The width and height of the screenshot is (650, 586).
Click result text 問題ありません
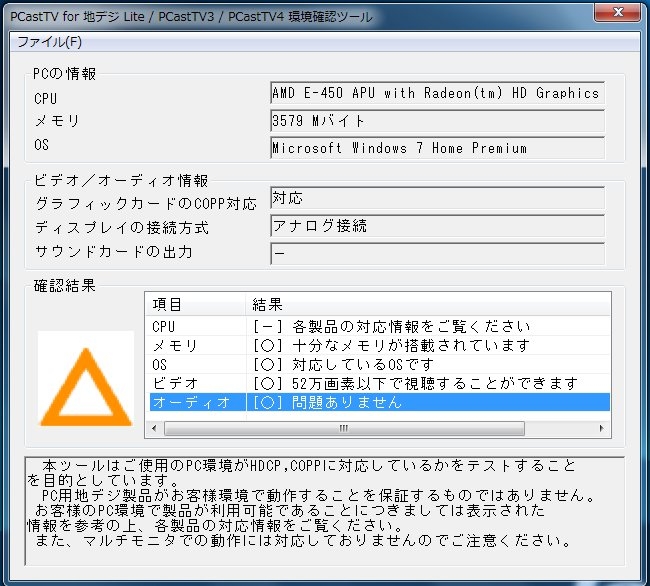coord(347,402)
